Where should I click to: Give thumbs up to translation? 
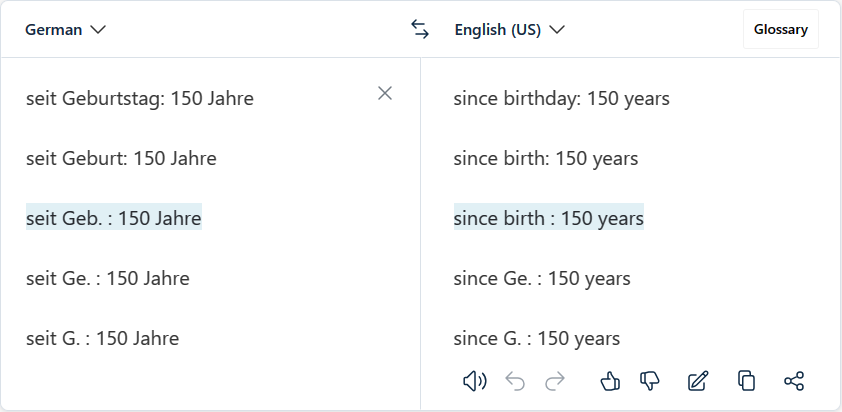(610, 380)
